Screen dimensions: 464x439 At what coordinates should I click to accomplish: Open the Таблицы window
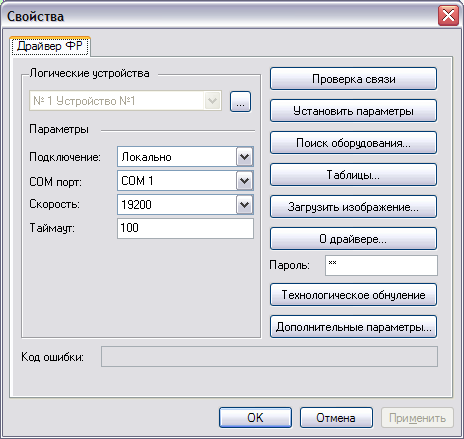tap(353, 175)
